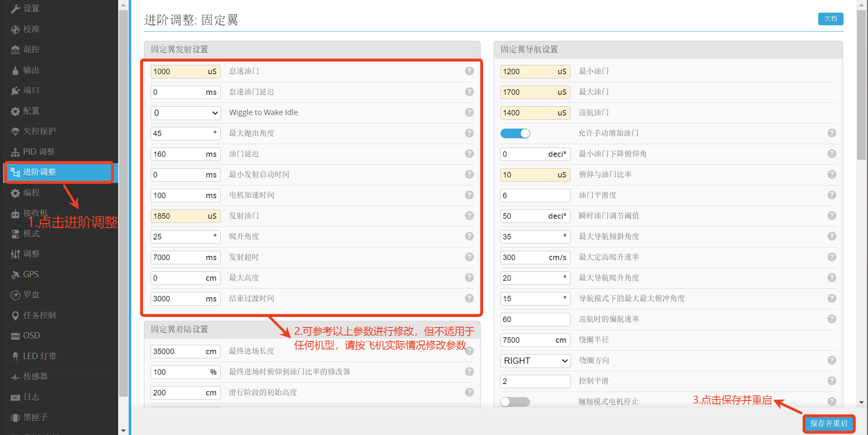The image size is (868, 435).
Task: Select the 端口 tab
Action: click(x=60, y=91)
